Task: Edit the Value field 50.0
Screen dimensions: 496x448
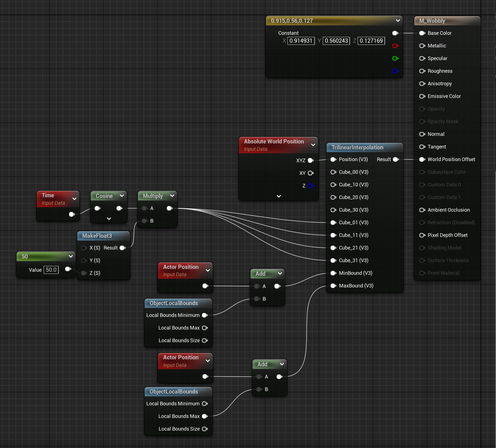Action: (51, 270)
